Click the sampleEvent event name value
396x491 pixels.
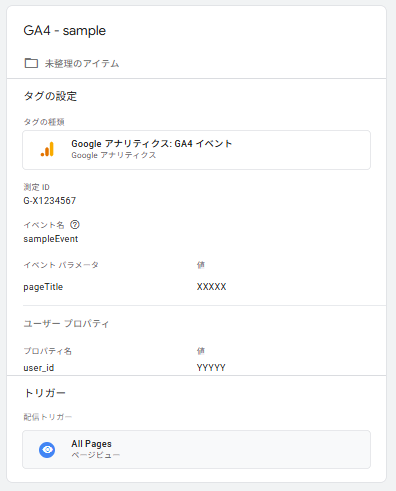[x=51, y=239]
